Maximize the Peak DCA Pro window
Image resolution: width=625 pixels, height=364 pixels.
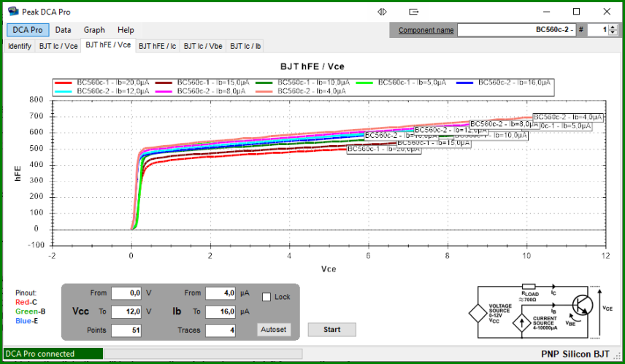[576, 12]
